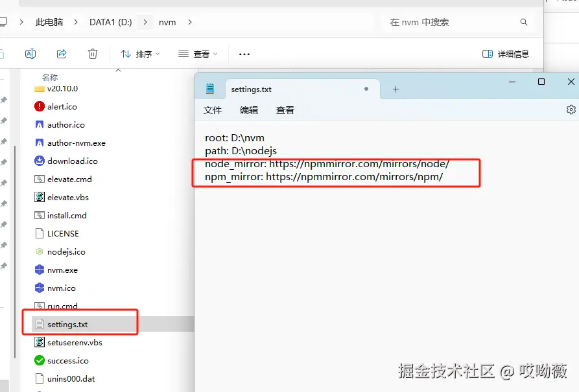This screenshot has width=579, height=392.
Task: Select the unins000.dat file icon
Action: pyautogui.click(x=40, y=378)
